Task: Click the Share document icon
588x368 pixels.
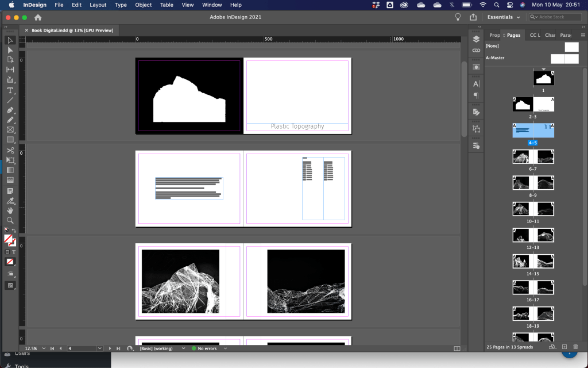Action: pyautogui.click(x=474, y=17)
